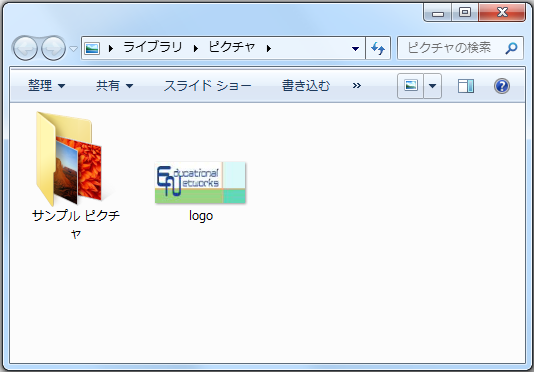Open the 共有 menu
534x372 pixels.
[114, 86]
